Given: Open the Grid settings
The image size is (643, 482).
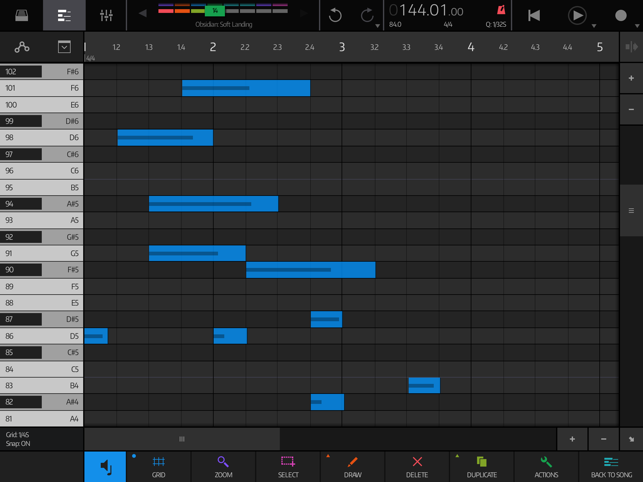Looking at the screenshot, I should tap(158, 466).
